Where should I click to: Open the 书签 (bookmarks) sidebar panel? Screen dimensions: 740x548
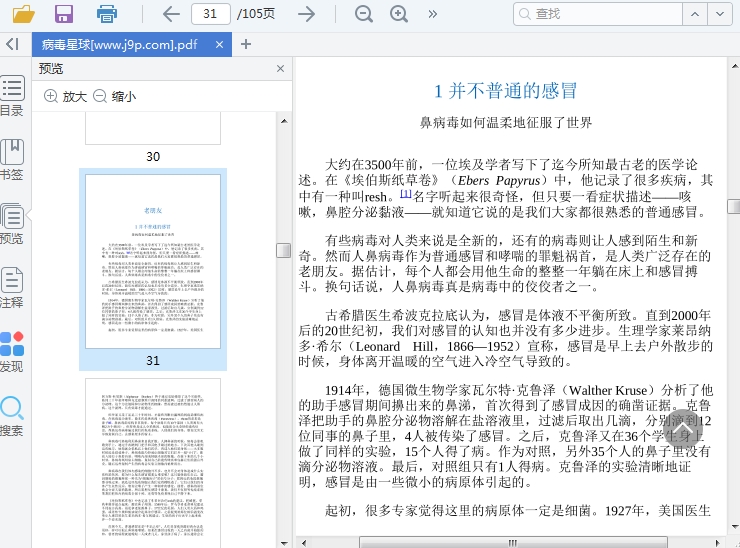click(x=12, y=159)
